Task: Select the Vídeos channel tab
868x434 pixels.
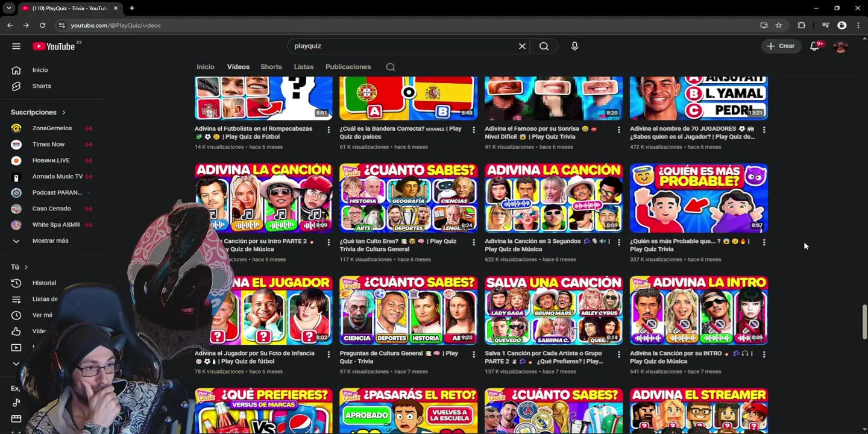Action: pos(238,67)
